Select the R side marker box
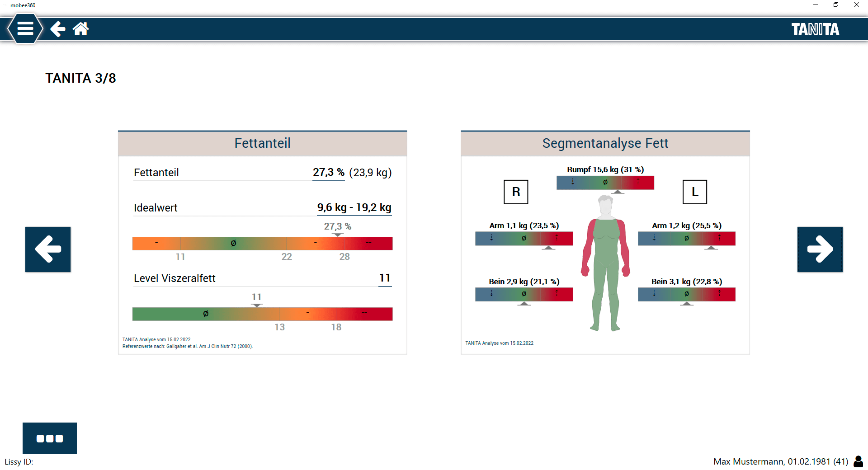 coord(516,192)
